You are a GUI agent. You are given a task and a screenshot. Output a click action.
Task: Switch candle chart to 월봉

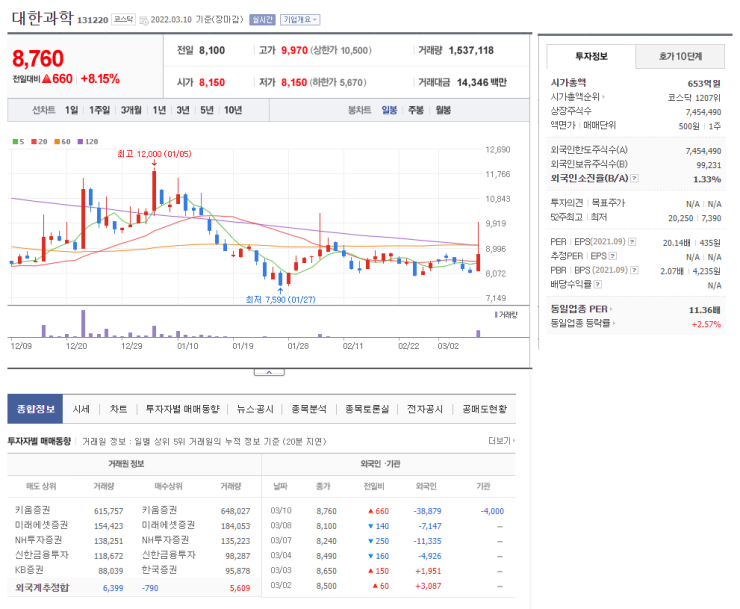[443, 110]
